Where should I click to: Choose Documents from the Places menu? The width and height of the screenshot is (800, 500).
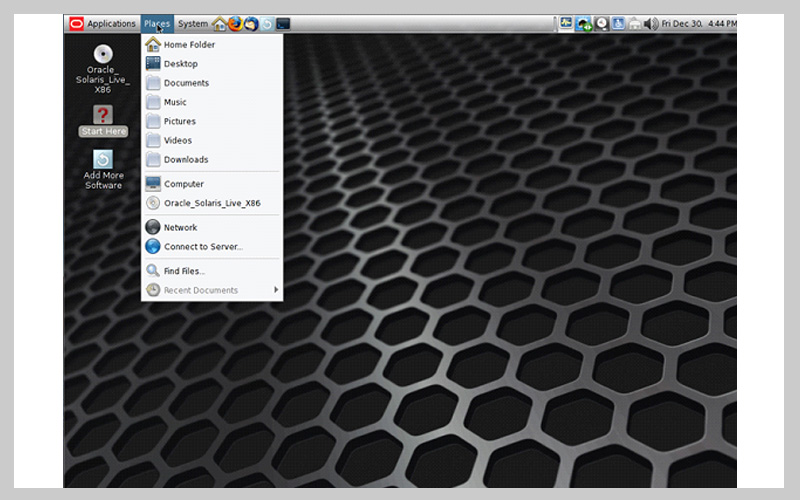click(186, 83)
